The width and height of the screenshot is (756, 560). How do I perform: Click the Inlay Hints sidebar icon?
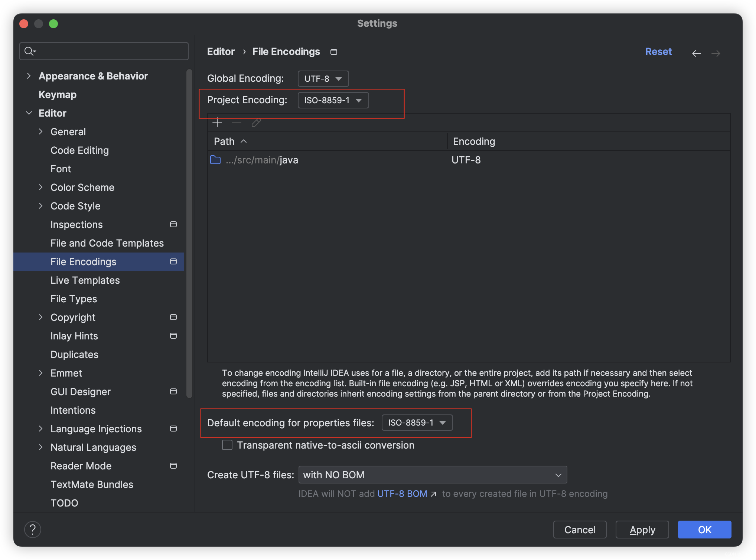[173, 336]
